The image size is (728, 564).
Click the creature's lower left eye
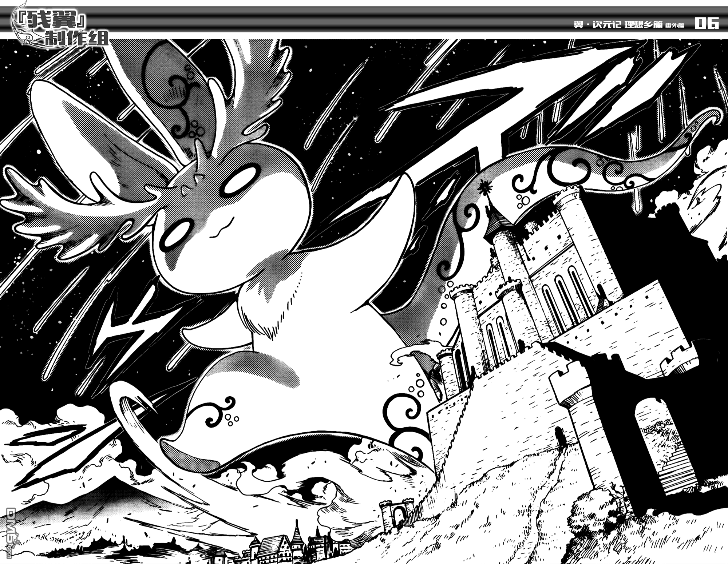pos(176,233)
